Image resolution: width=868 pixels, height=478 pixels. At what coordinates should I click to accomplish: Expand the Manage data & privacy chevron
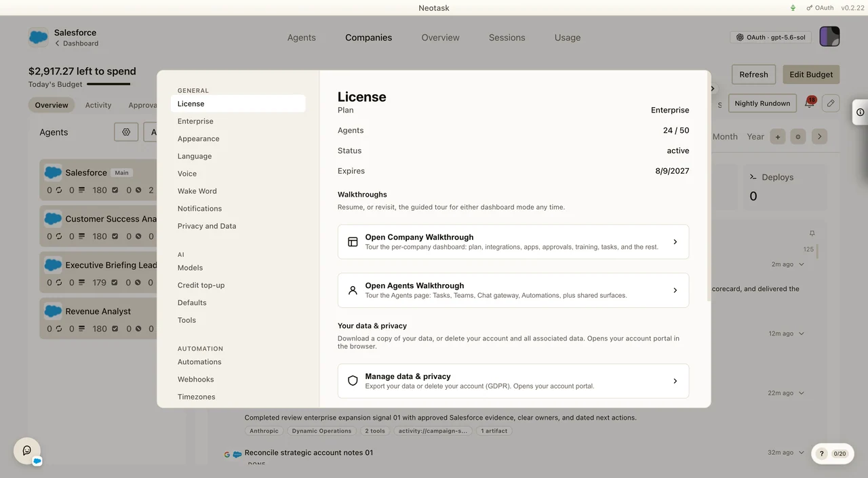click(x=675, y=381)
